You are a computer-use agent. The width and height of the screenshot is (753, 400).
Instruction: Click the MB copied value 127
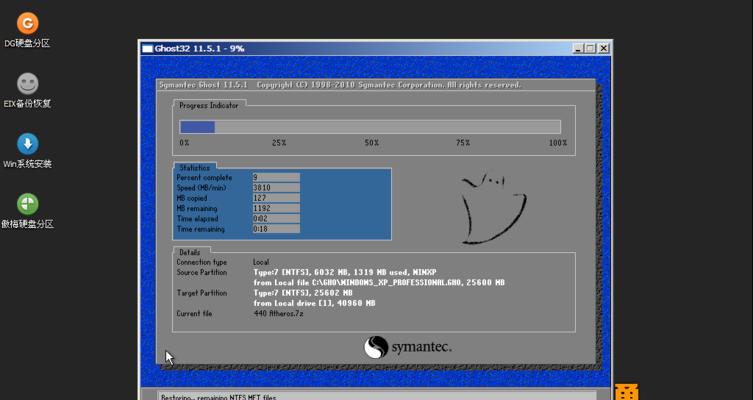click(276, 198)
